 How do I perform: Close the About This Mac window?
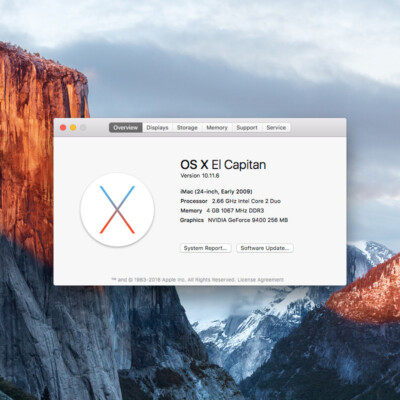coord(63,128)
